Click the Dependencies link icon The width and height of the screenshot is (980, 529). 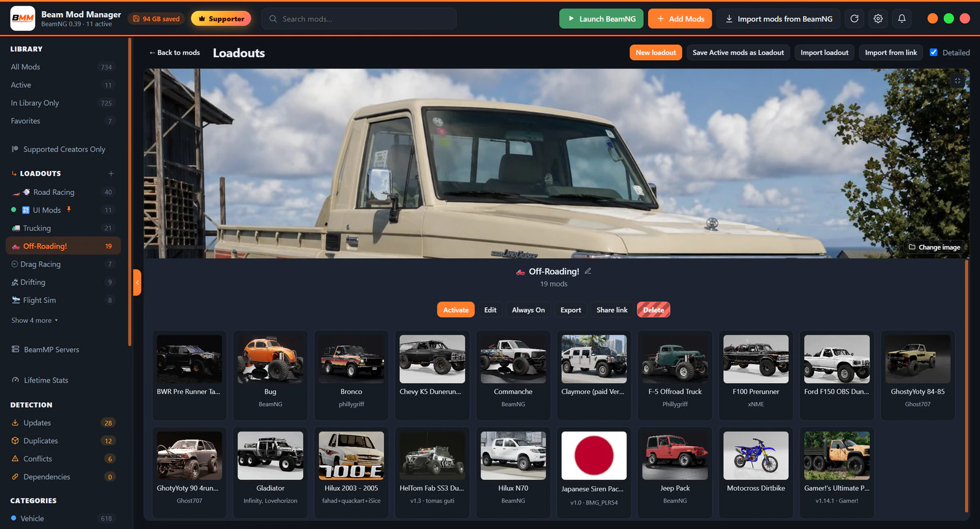[x=15, y=477]
